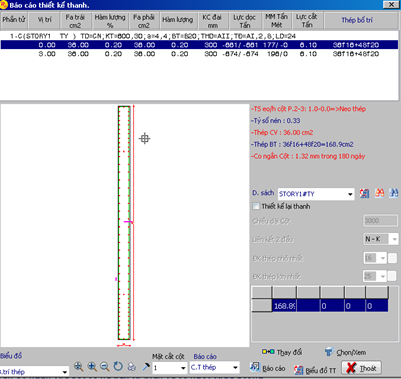This screenshot has height=379, width=401.
Task: Click the faded printer icon in bottom toolbar
Action: pyautogui.click(x=132, y=367)
